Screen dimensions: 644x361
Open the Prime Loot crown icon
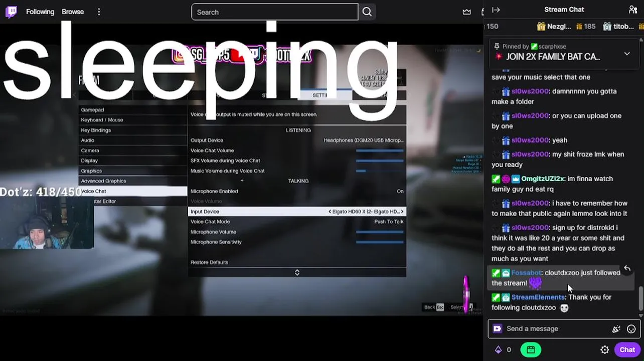click(467, 12)
